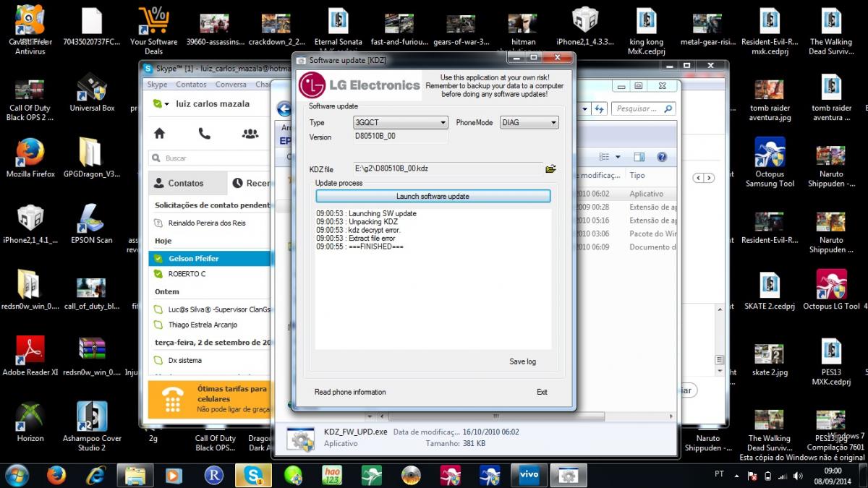This screenshot has width=868, height=488.
Task: Click the Exit button in KDZ updater
Action: (x=542, y=392)
